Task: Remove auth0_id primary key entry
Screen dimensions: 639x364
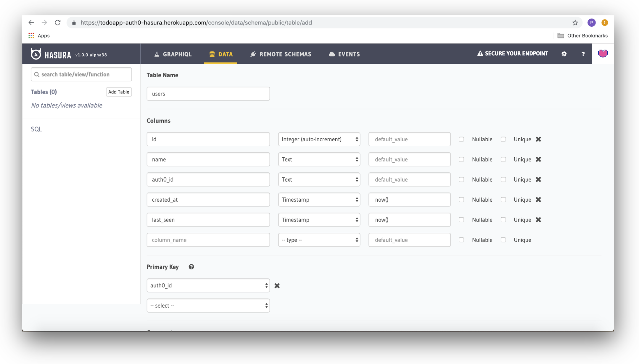Action: click(x=276, y=286)
